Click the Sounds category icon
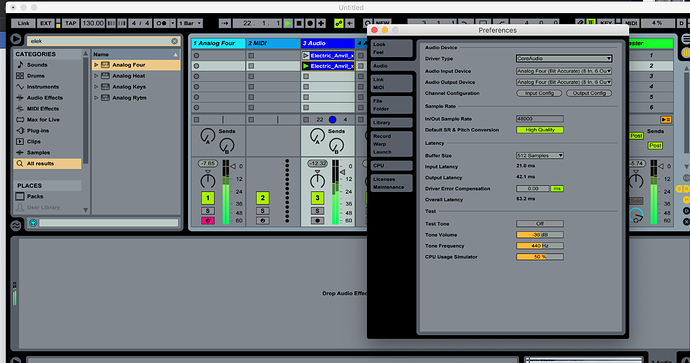This screenshot has width=690, height=363. click(x=20, y=65)
